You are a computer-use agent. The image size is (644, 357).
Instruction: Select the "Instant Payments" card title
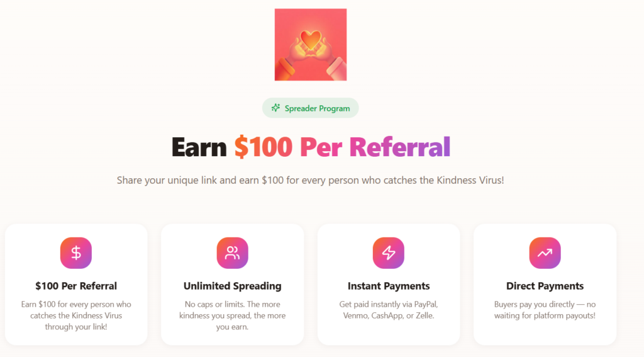coord(389,286)
